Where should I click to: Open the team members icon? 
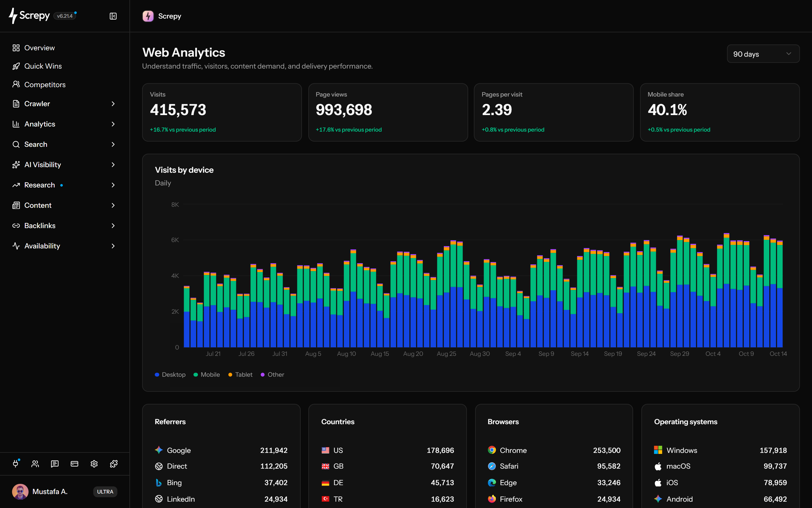(35, 464)
